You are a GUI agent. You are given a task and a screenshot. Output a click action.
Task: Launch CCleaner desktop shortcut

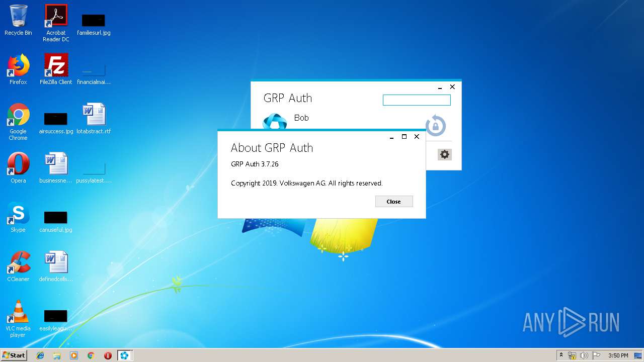coord(18,266)
